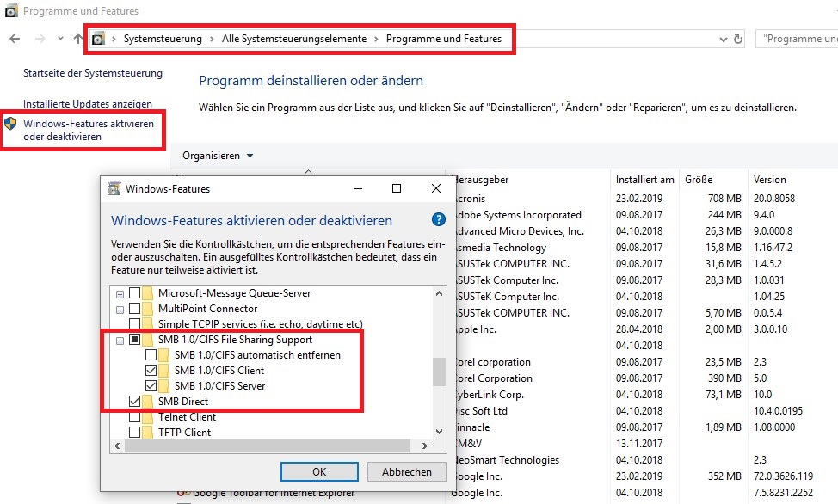Click the forward navigation arrow
This screenshot has width=838, height=504.
pyautogui.click(x=40, y=39)
